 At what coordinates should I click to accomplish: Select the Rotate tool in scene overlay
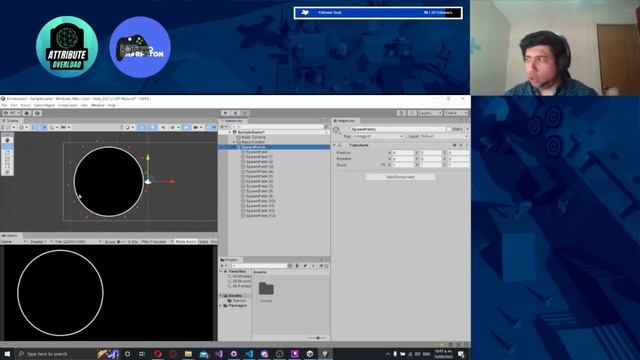pyautogui.click(x=7, y=153)
